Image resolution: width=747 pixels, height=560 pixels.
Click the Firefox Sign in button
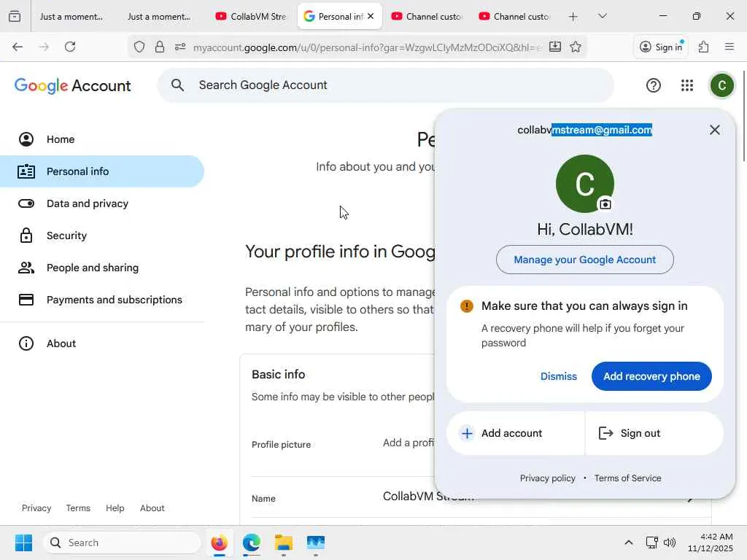[x=661, y=47]
